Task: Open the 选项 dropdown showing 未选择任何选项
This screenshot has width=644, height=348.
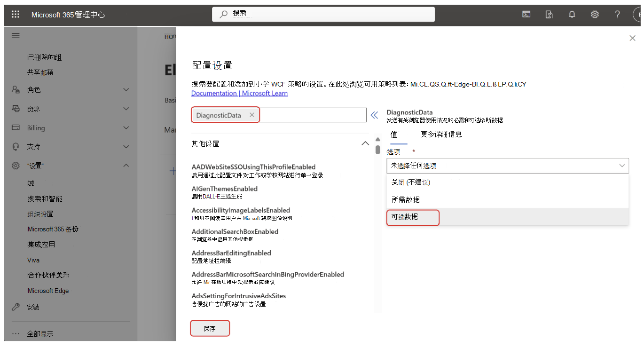Action: pyautogui.click(x=507, y=166)
